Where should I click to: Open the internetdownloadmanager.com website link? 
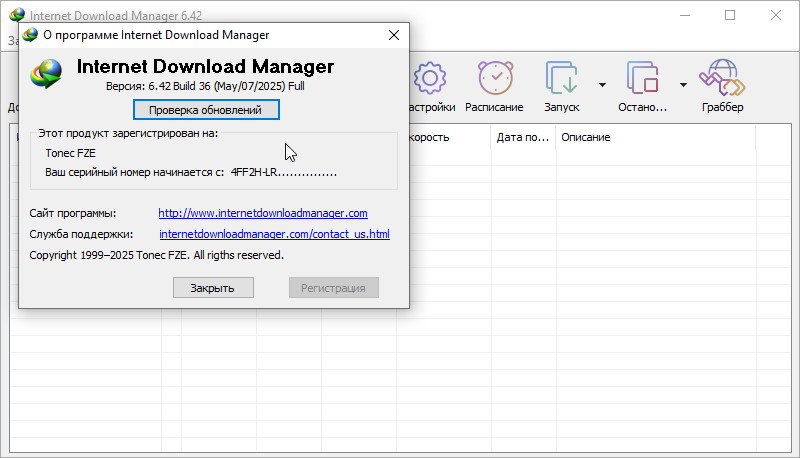(263, 213)
